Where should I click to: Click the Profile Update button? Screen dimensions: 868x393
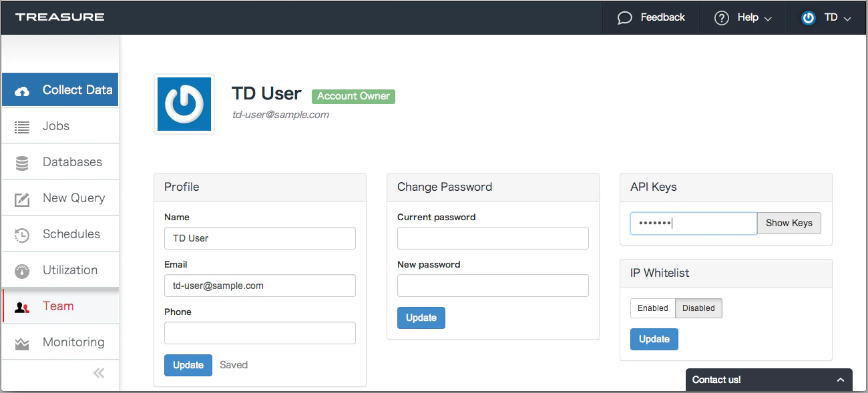[x=188, y=365]
